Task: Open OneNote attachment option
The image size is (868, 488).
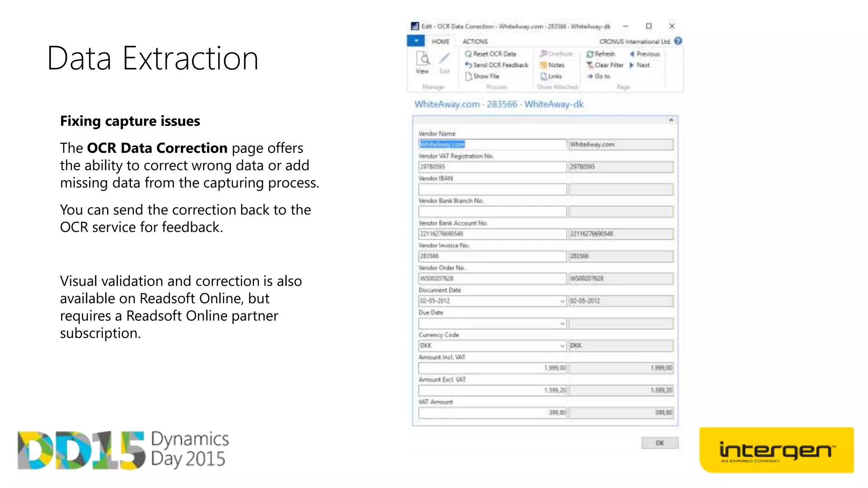Action: [x=556, y=54]
